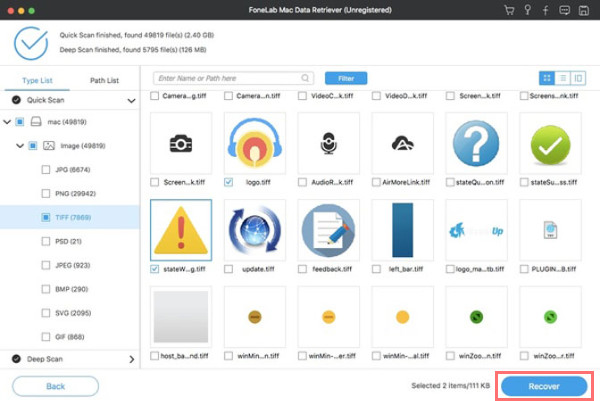
Task: Open the shopping cart purchase icon
Action: pos(509,10)
